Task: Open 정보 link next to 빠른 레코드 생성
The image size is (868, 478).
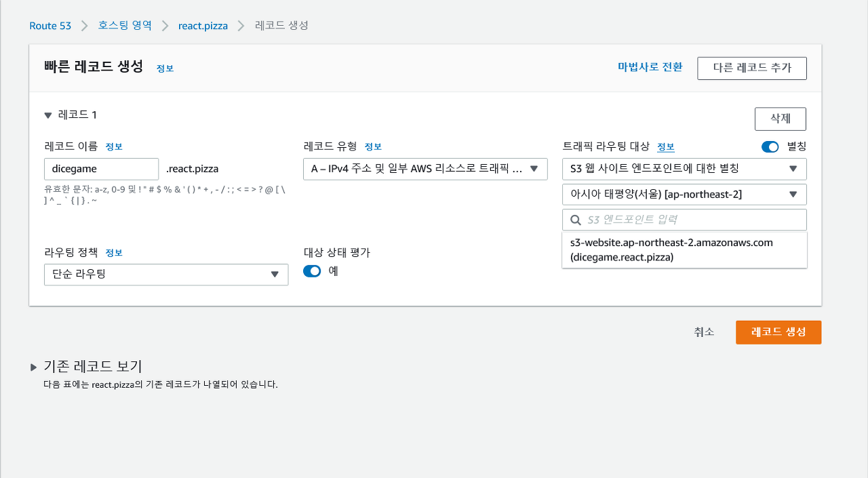Action: [165, 68]
